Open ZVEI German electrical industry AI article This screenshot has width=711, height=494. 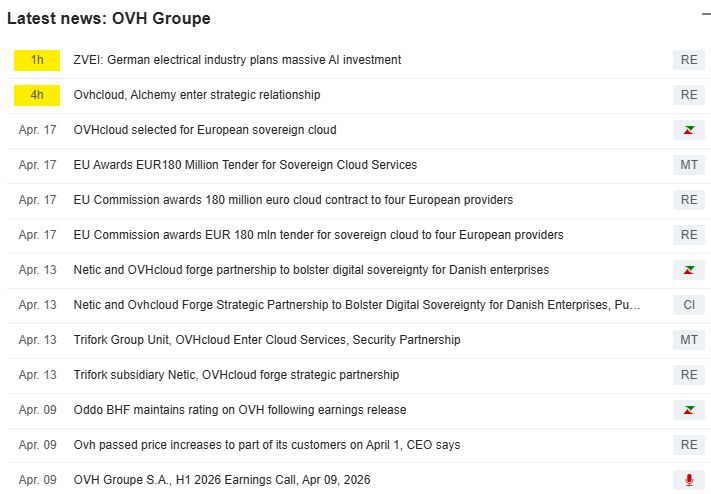point(237,60)
